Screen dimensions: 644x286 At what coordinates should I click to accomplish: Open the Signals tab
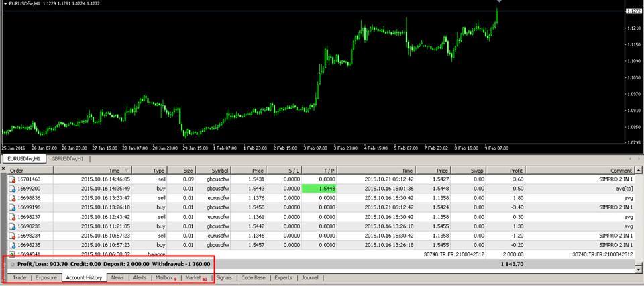tap(224, 278)
